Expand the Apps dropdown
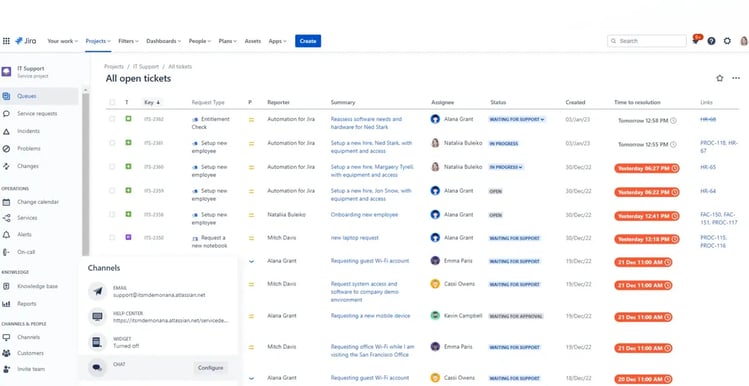Viewport: 749px width, 386px height. [x=277, y=41]
